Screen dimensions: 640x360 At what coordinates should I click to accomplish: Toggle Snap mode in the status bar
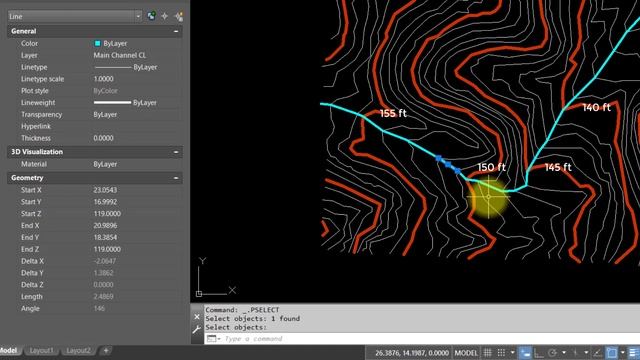pos(501,353)
